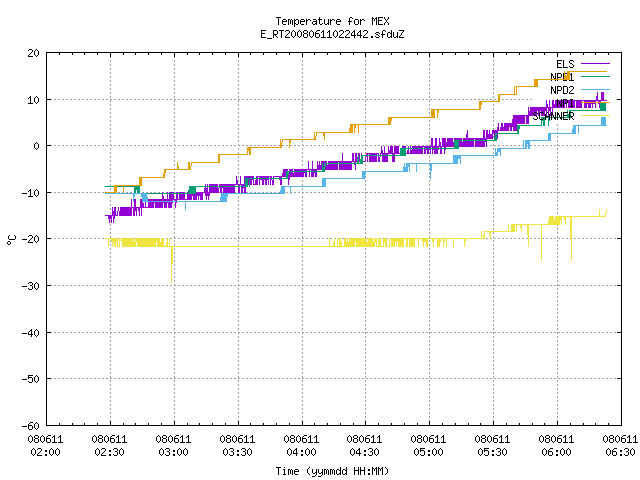640x480 pixels.
Task: Click the y-axis tick label "-20"
Action: point(31,239)
